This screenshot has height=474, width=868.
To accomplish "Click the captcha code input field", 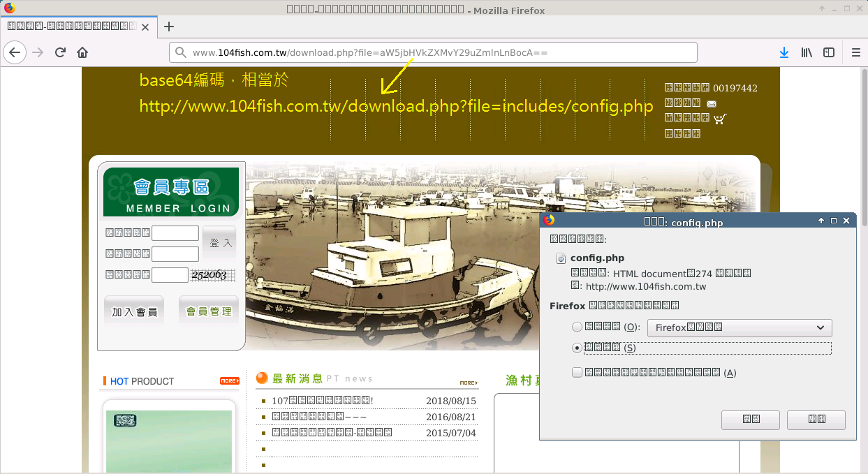I will coord(170,275).
